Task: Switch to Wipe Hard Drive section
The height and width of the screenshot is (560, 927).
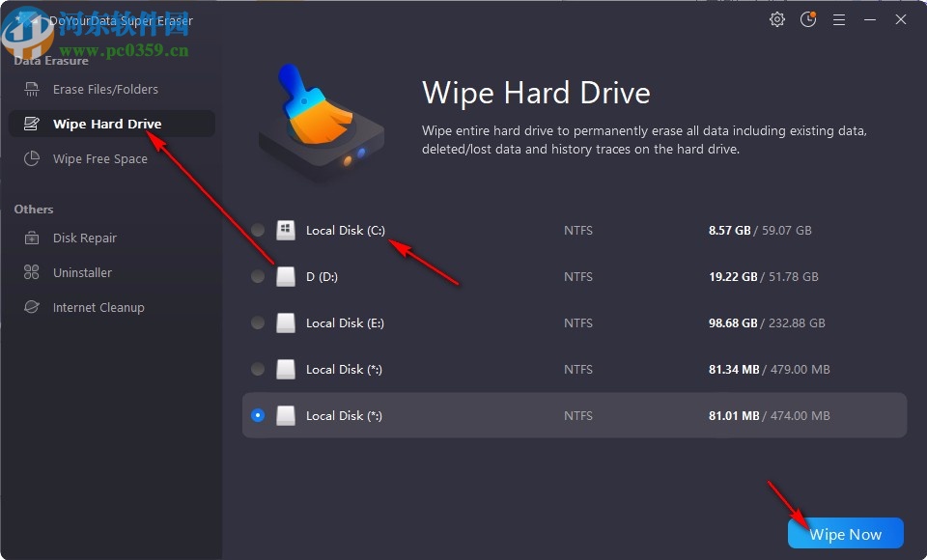Action: [x=106, y=125]
